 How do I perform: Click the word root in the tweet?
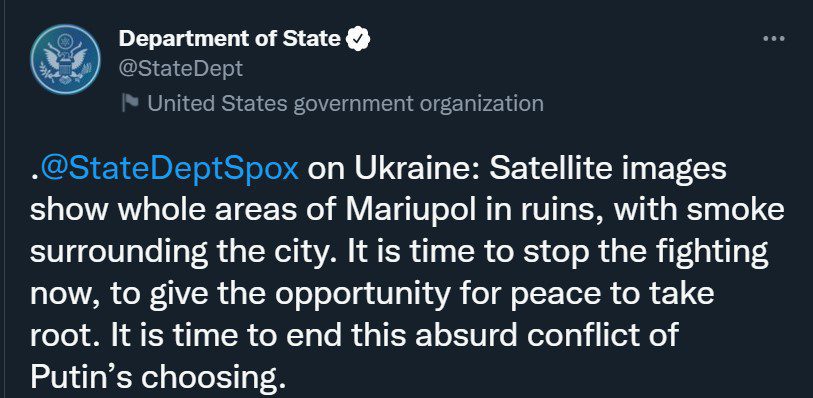tap(67, 336)
